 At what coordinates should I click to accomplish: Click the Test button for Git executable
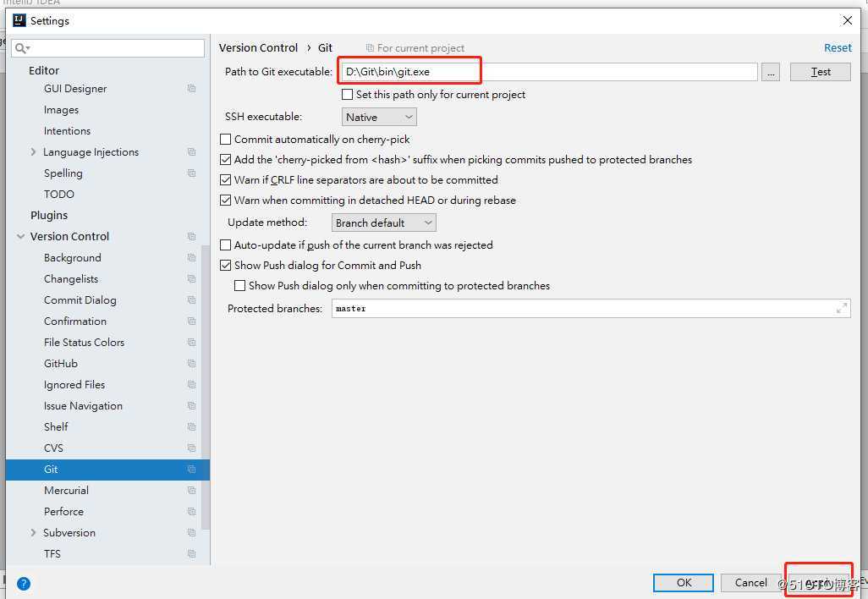tap(820, 72)
